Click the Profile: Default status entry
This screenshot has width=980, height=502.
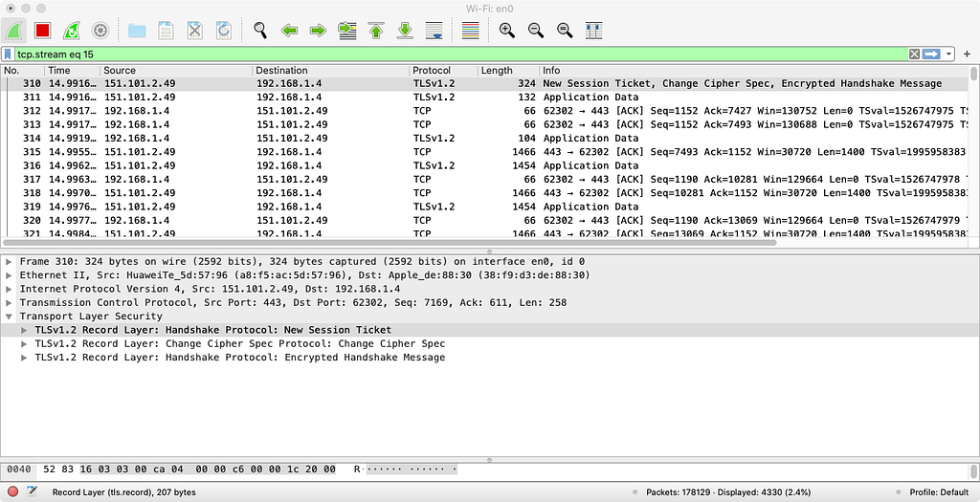click(939, 492)
